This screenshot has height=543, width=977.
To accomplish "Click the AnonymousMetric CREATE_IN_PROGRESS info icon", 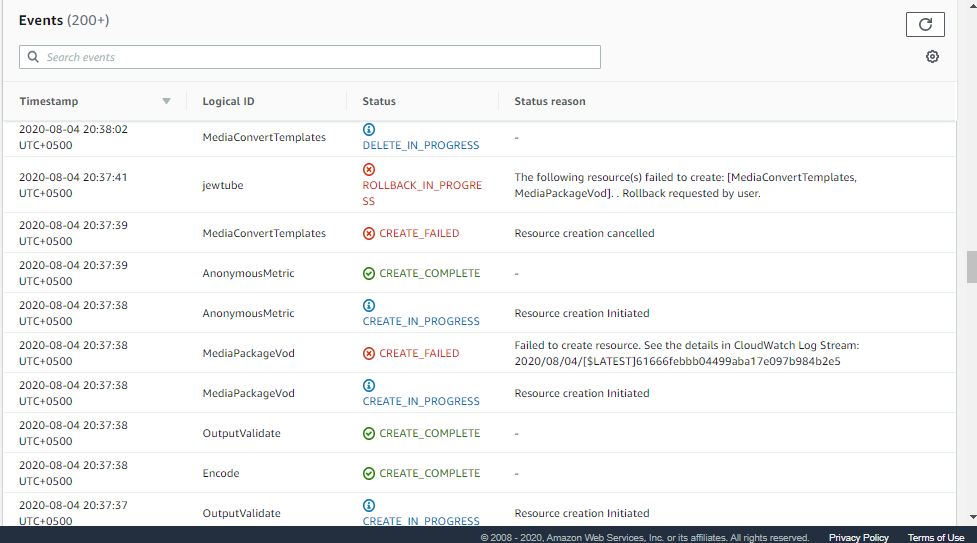I will pyautogui.click(x=369, y=305).
